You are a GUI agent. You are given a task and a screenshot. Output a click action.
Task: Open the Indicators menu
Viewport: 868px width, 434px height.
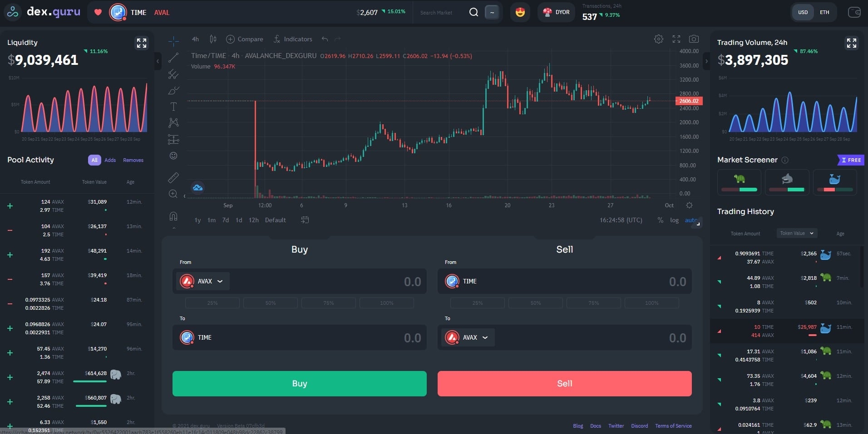point(293,39)
